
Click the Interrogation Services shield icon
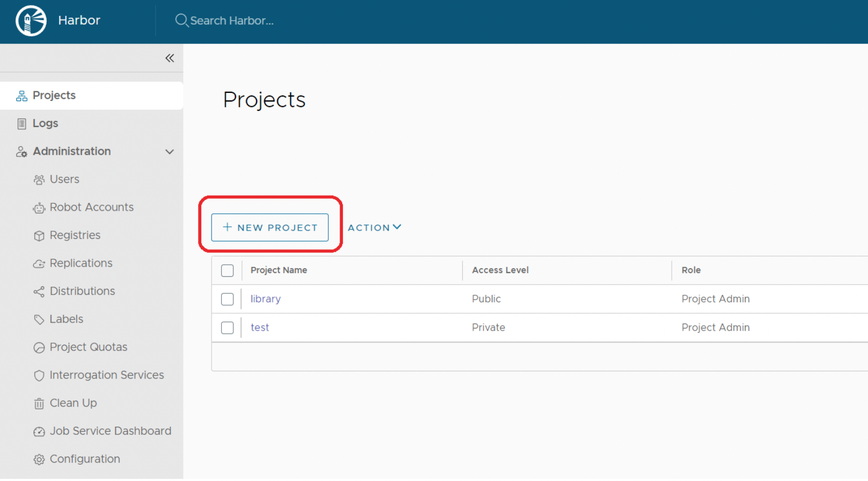point(39,376)
